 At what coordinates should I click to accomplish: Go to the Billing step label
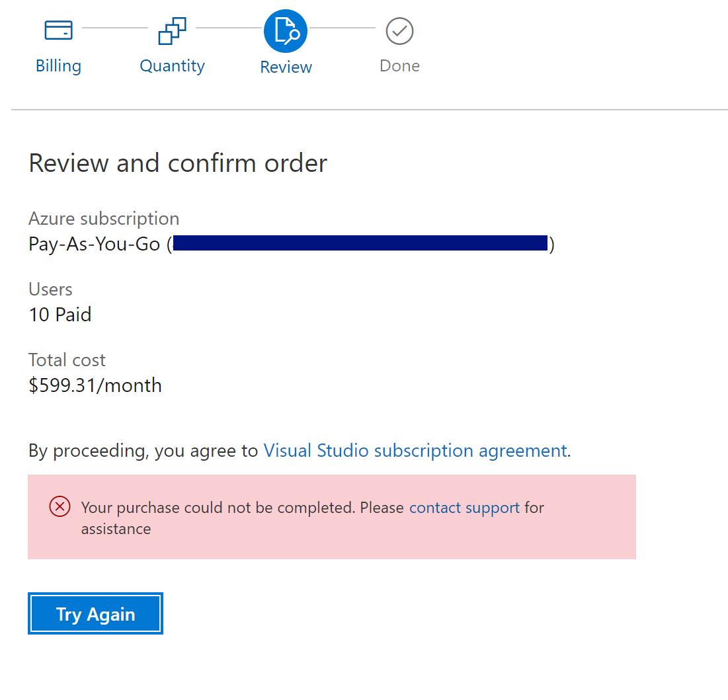(x=58, y=66)
